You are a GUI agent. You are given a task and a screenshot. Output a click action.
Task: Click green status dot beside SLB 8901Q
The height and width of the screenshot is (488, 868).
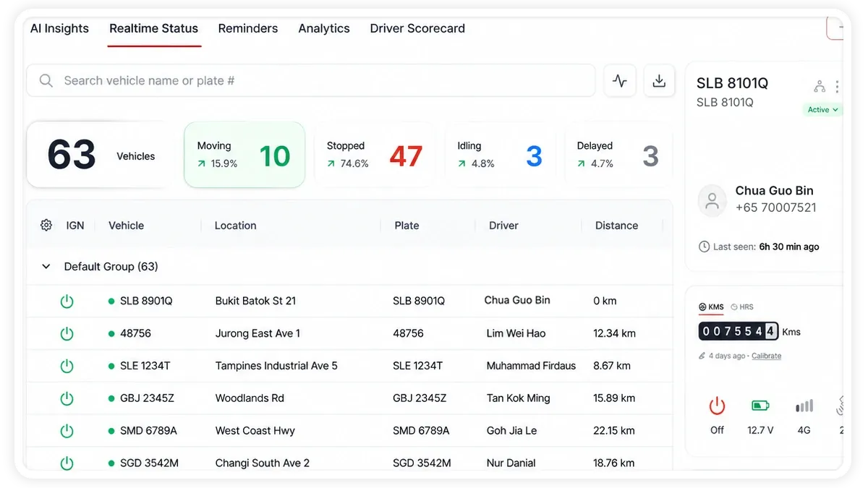point(111,301)
